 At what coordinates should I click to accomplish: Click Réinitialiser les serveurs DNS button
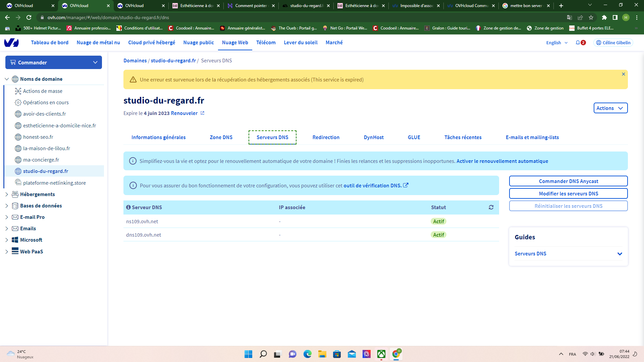point(569,206)
